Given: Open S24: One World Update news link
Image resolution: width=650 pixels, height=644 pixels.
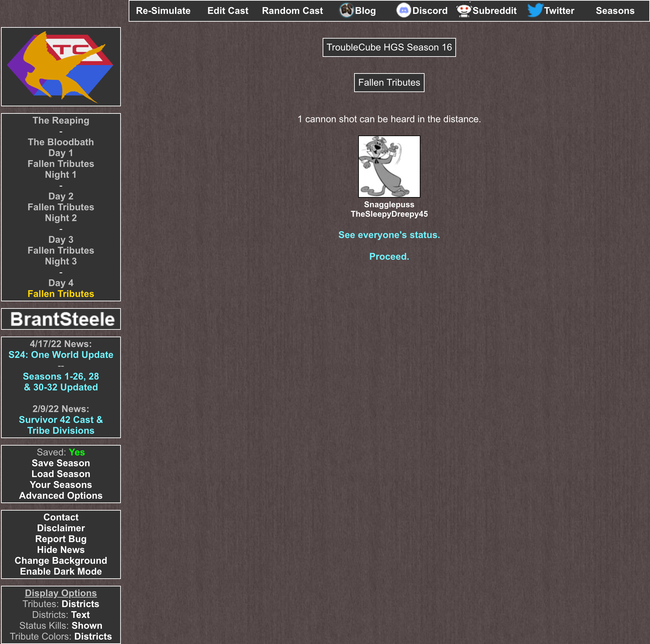Looking at the screenshot, I should point(61,355).
